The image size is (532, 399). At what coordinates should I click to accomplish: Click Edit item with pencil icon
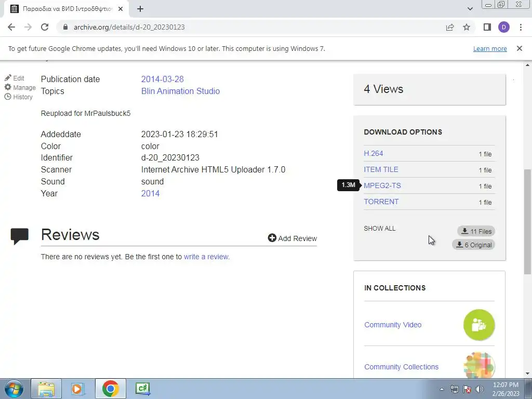(x=14, y=78)
